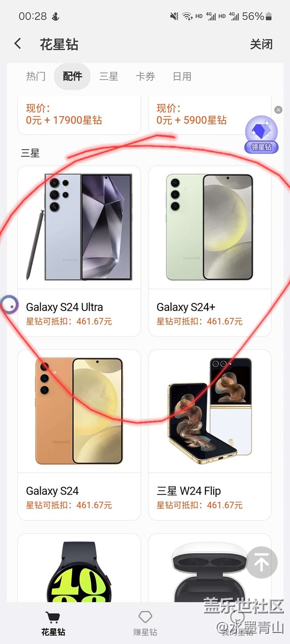290x644 pixels.
Task: Select the 配件 category tab
Action: 72,76
